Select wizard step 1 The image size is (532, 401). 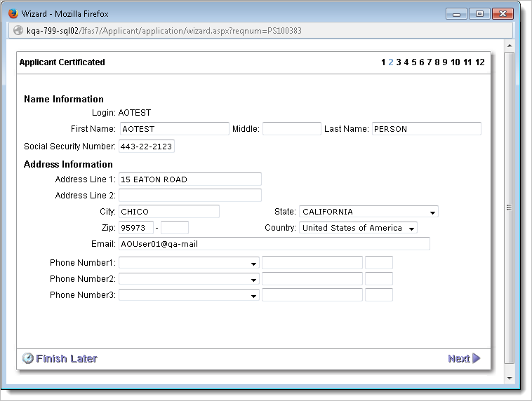click(x=383, y=62)
